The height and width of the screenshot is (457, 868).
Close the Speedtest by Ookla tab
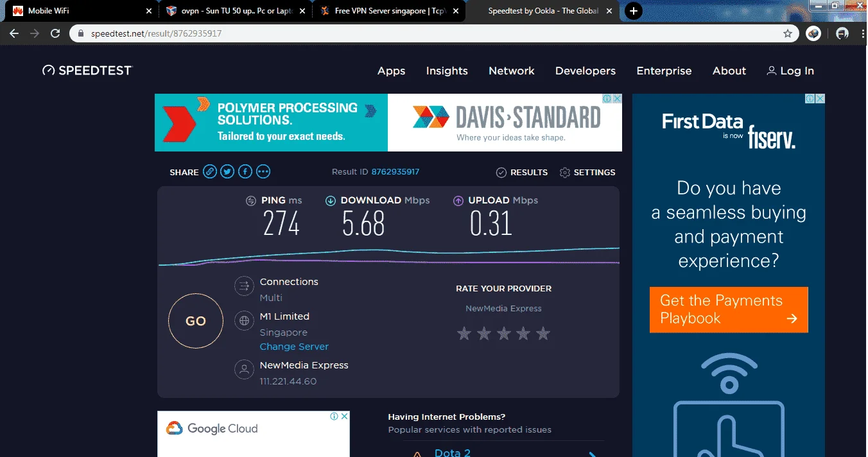611,11
